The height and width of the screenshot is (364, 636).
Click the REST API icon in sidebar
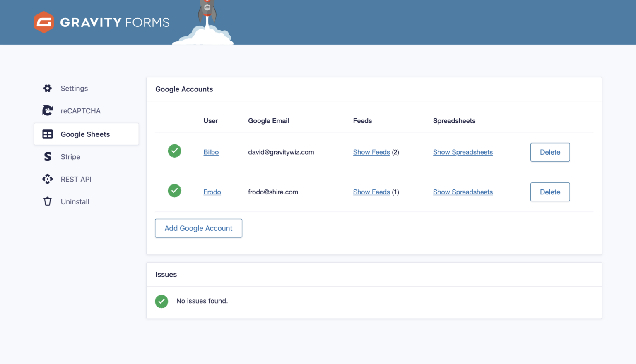click(x=48, y=179)
